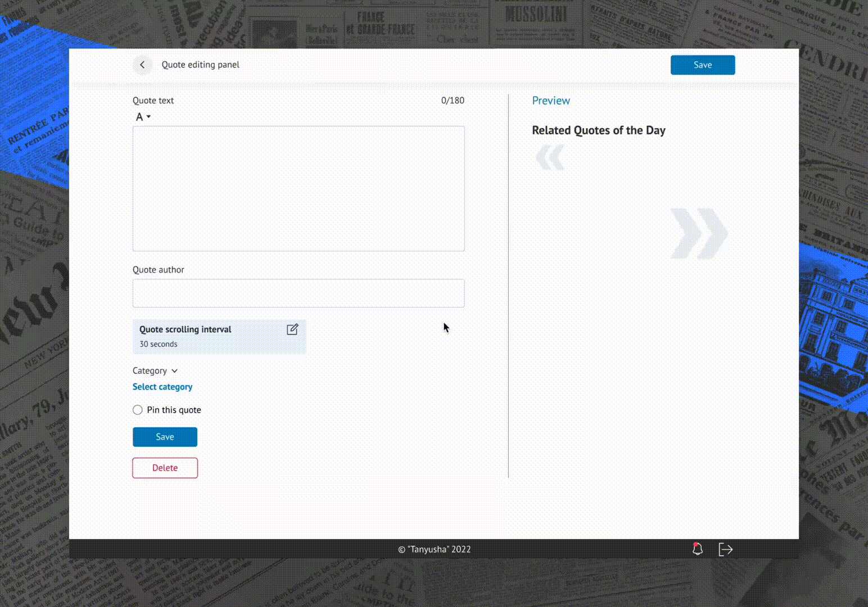Screen dimensions: 868x607
Task: Click the Quote scrolling interval card title
Action: [186, 329]
